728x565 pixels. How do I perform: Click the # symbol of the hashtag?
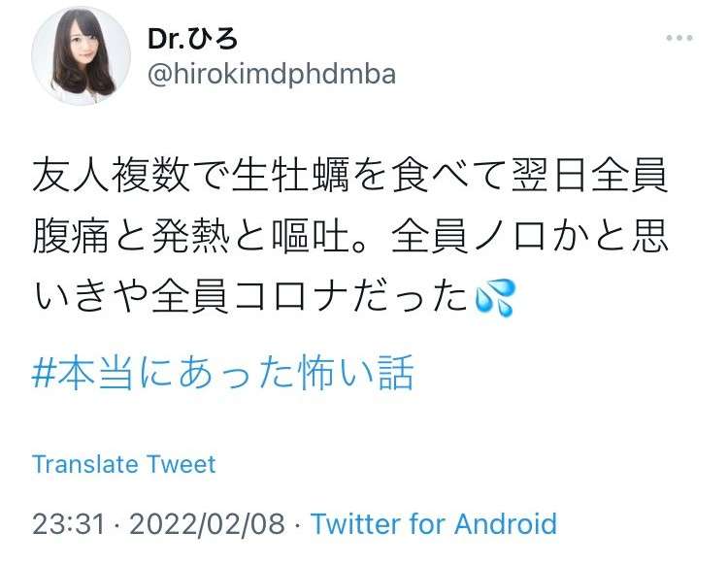click(44, 373)
